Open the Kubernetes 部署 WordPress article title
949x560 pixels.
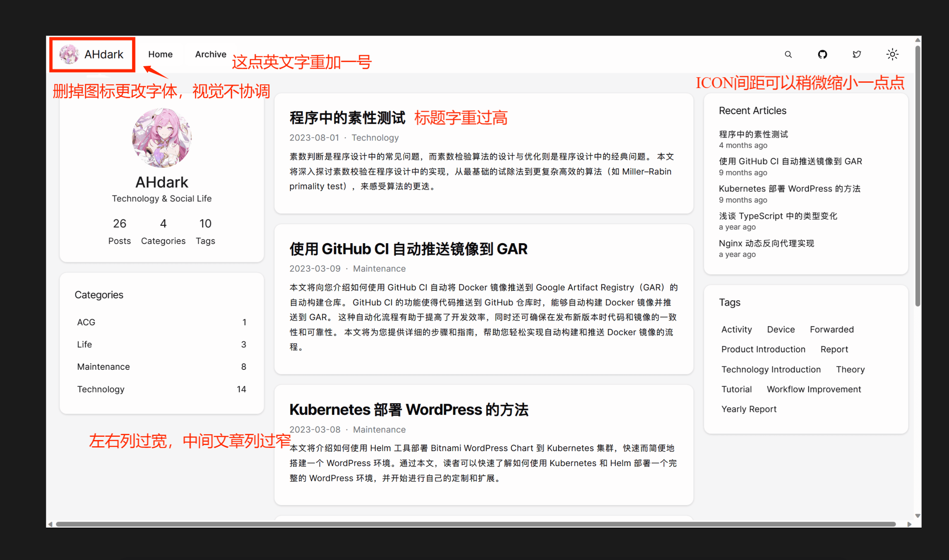[408, 410]
